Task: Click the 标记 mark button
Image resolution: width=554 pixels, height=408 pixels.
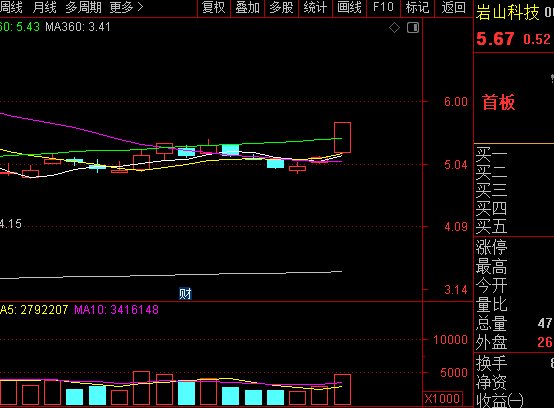Action: point(418,7)
